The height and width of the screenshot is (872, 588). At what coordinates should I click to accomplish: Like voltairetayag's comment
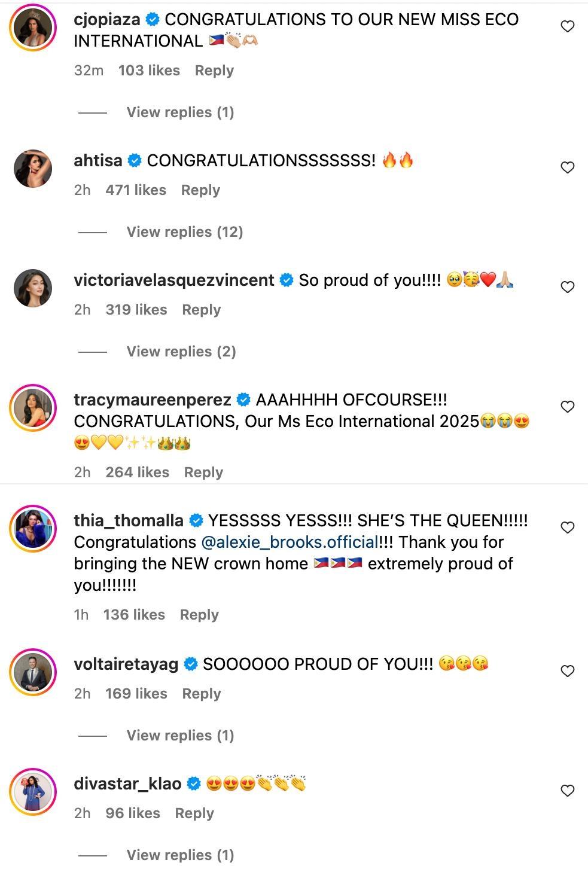point(567,671)
